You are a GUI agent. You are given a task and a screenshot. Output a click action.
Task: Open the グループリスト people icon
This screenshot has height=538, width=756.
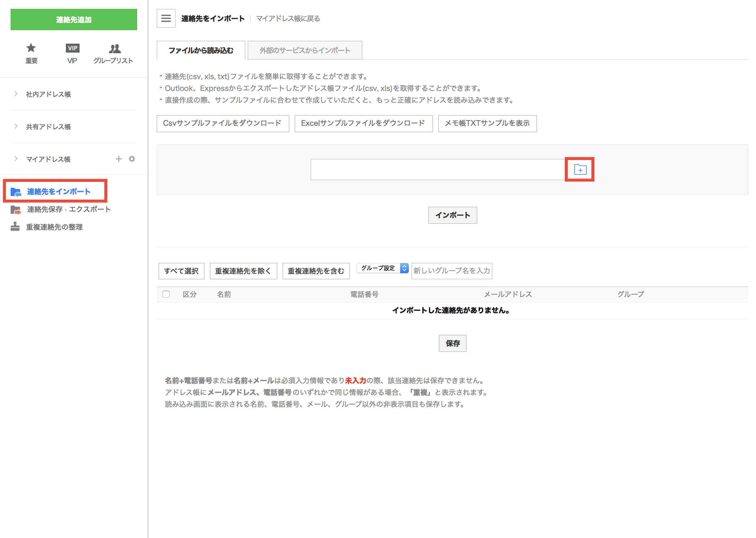pos(115,48)
